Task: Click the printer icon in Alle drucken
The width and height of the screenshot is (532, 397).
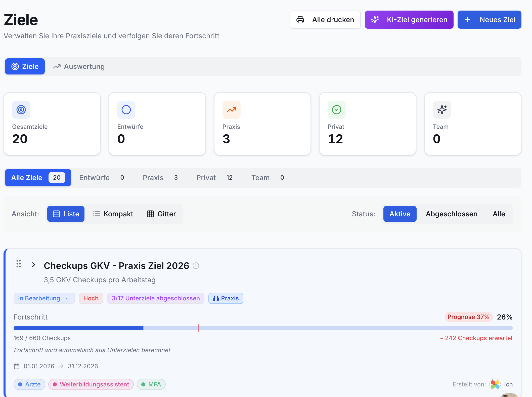Action: click(300, 20)
